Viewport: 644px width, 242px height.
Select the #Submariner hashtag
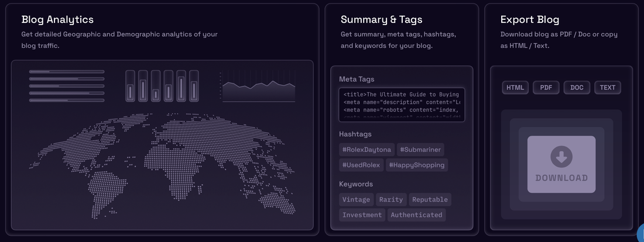point(420,150)
